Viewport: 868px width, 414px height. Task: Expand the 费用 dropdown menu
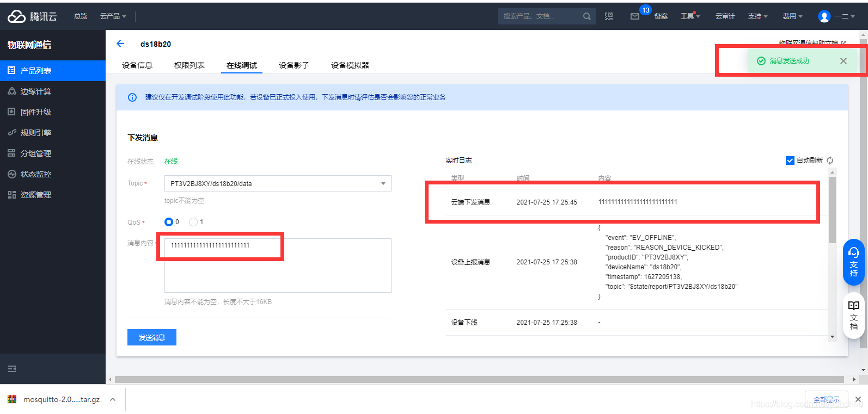793,16
